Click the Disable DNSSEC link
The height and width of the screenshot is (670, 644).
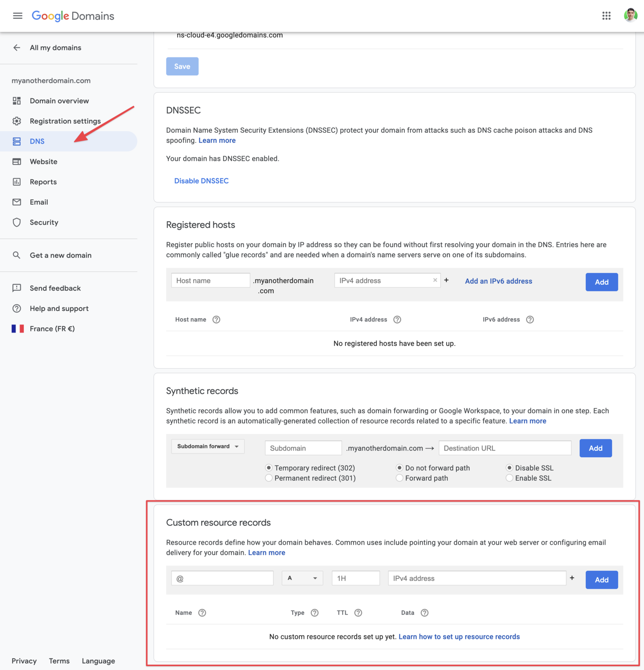[201, 181]
